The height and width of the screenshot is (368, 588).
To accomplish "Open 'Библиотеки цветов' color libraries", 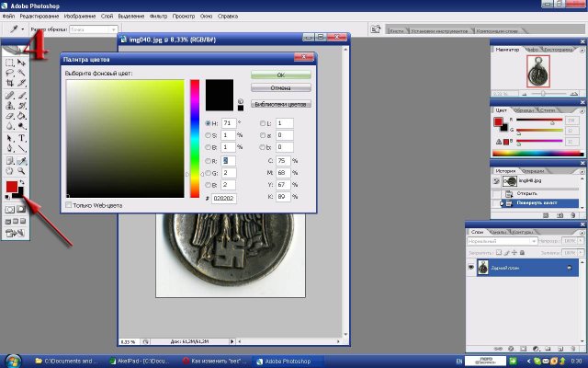I will pos(281,104).
